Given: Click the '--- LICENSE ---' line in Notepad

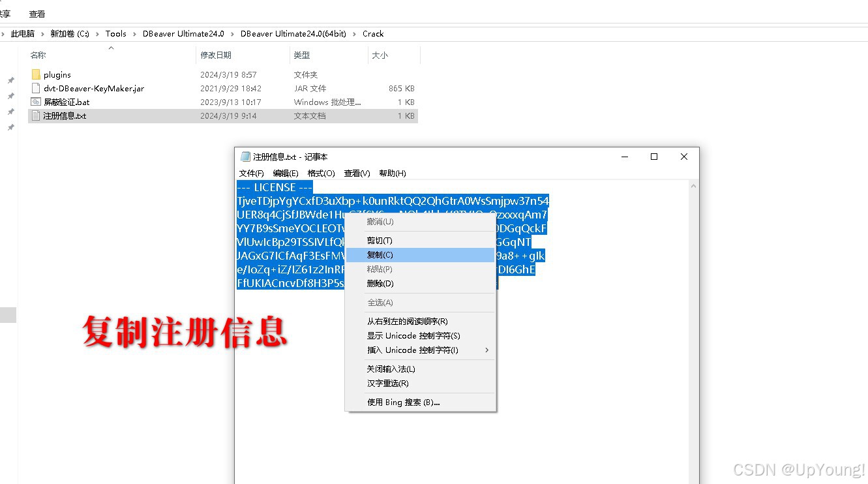Looking at the screenshot, I should 275,187.
